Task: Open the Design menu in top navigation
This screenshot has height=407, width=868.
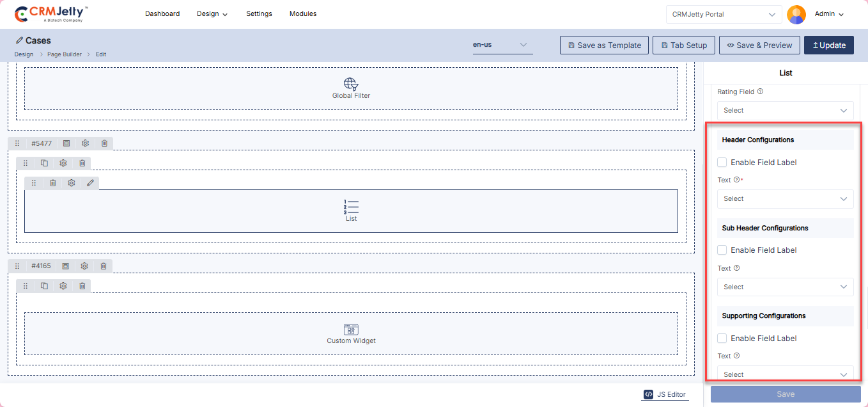Action: pyautogui.click(x=212, y=14)
